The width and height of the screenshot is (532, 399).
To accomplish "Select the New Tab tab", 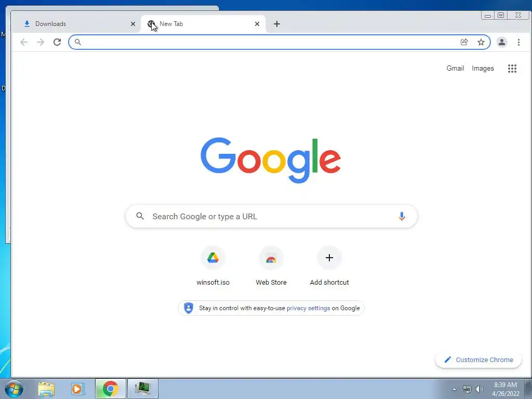I will [203, 24].
